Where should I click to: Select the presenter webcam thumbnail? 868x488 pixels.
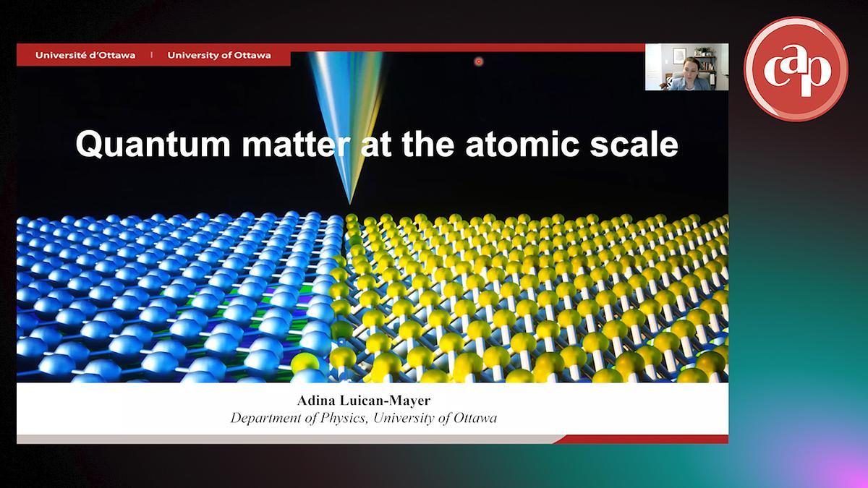686,67
